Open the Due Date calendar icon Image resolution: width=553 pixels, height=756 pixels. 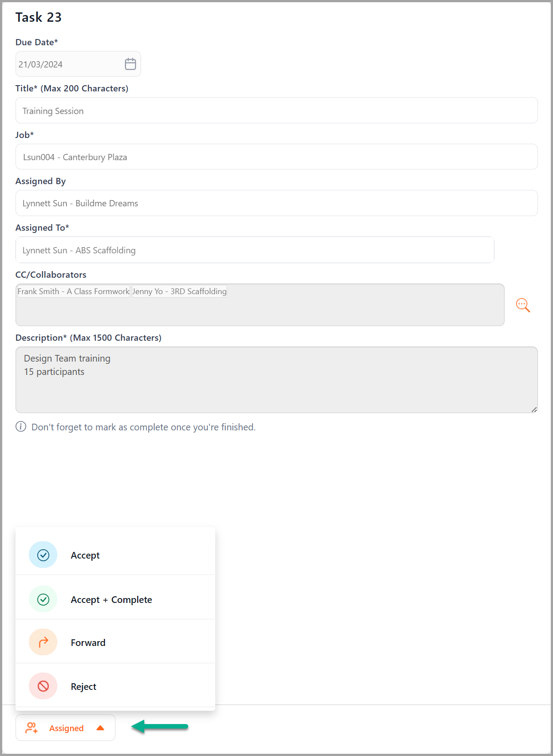130,64
